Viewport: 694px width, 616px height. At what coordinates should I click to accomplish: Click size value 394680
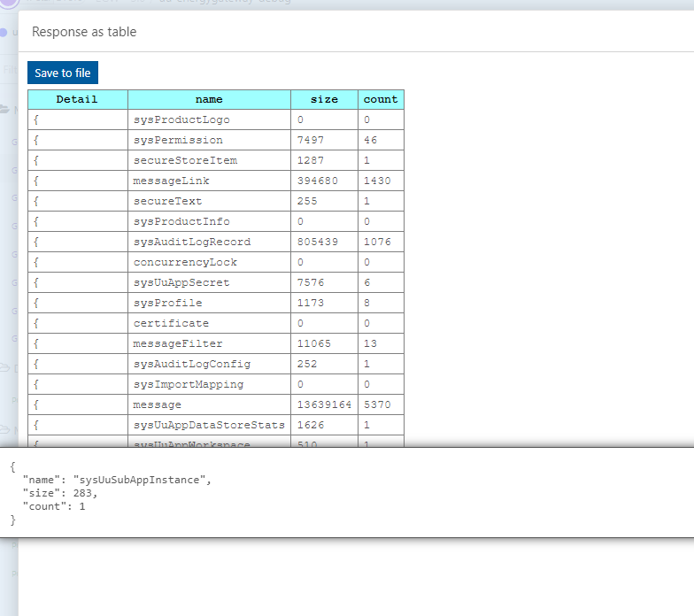pos(317,181)
